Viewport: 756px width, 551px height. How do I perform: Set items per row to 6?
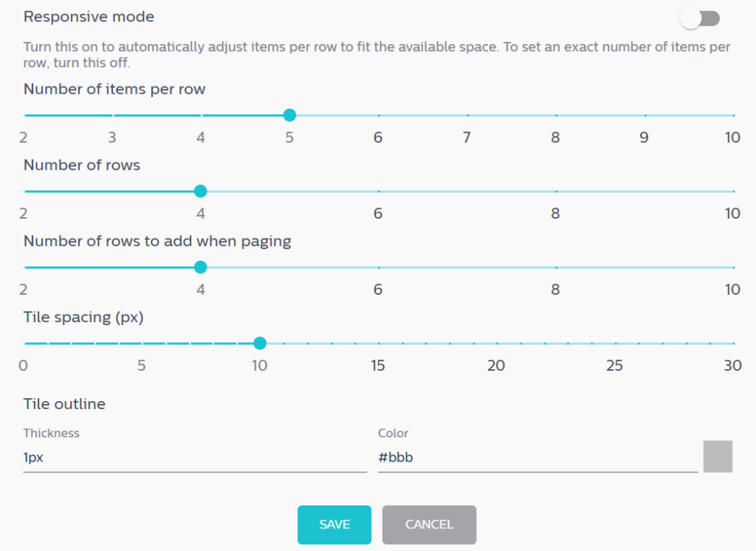379,115
